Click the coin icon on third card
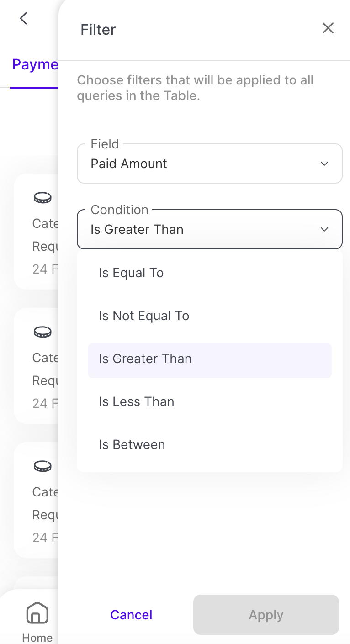The image size is (350, 644). (42, 466)
